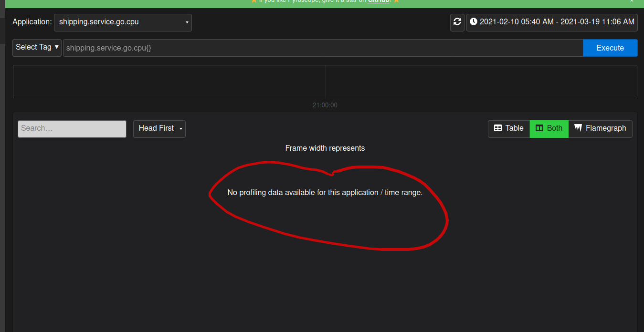
Task: Click the Search input field
Action: pos(72,129)
